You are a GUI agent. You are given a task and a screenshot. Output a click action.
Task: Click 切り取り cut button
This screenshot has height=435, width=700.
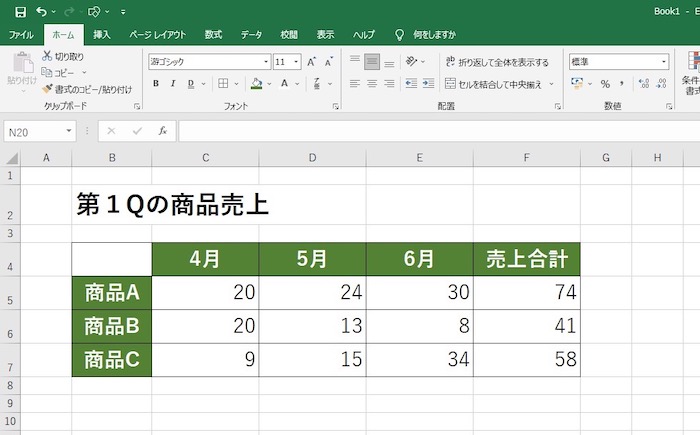63,56
